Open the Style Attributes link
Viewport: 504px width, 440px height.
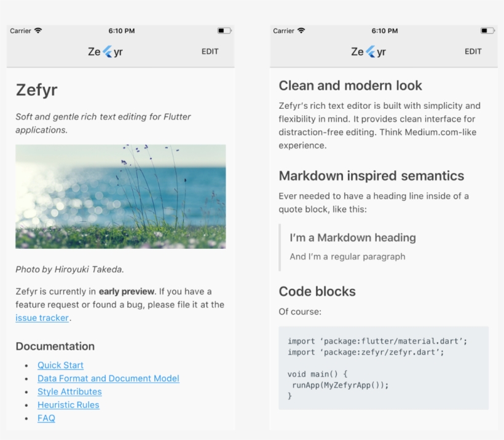[x=69, y=391]
